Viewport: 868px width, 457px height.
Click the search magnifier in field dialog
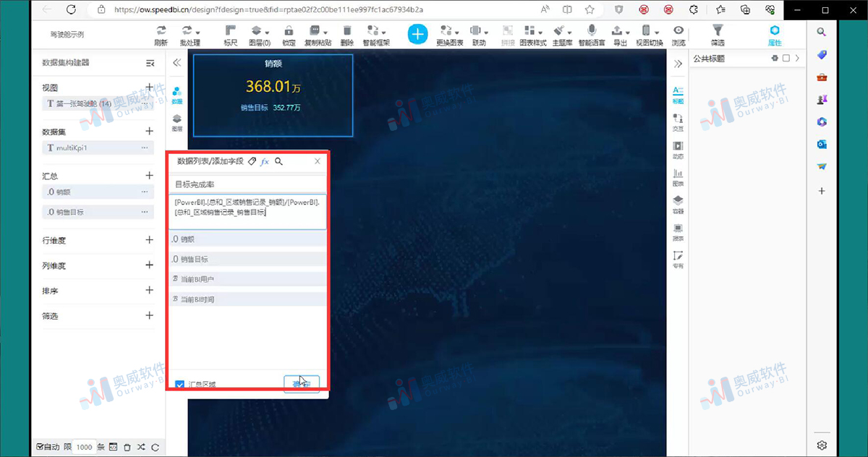click(278, 162)
